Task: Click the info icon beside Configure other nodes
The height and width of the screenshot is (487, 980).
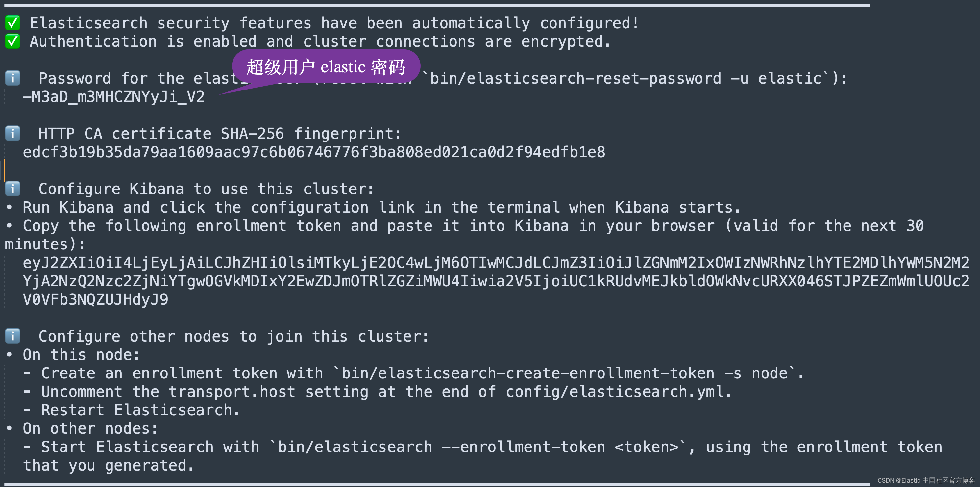Action: tap(12, 336)
